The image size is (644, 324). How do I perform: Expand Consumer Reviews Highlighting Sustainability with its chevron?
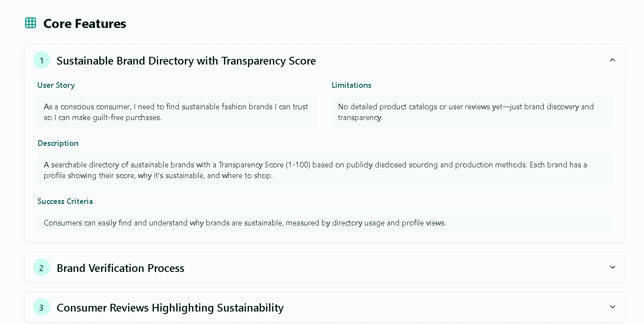pyautogui.click(x=613, y=307)
